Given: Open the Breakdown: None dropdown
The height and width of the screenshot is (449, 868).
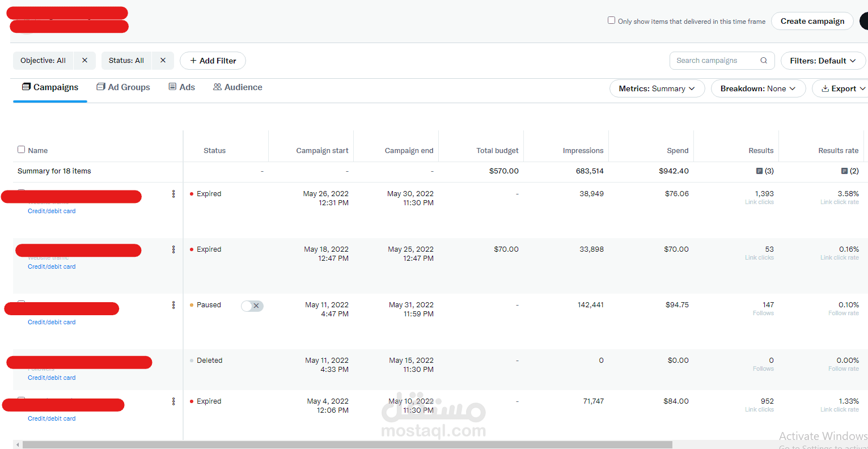Looking at the screenshot, I should pyautogui.click(x=759, y=88).
